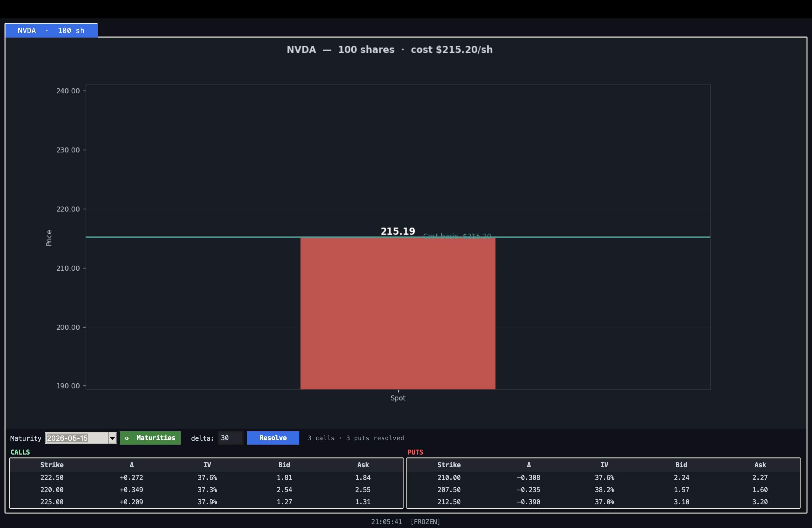812x528 pixels.
Task: Click the '3 calls · 3 puts resolved' status
Action: (x=355, y=438)
